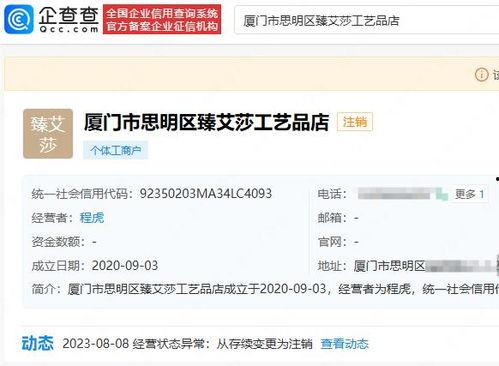499x366 pixels.
Task: Click the 个体工商户 type tag
Action: click(x=115, y=150)
